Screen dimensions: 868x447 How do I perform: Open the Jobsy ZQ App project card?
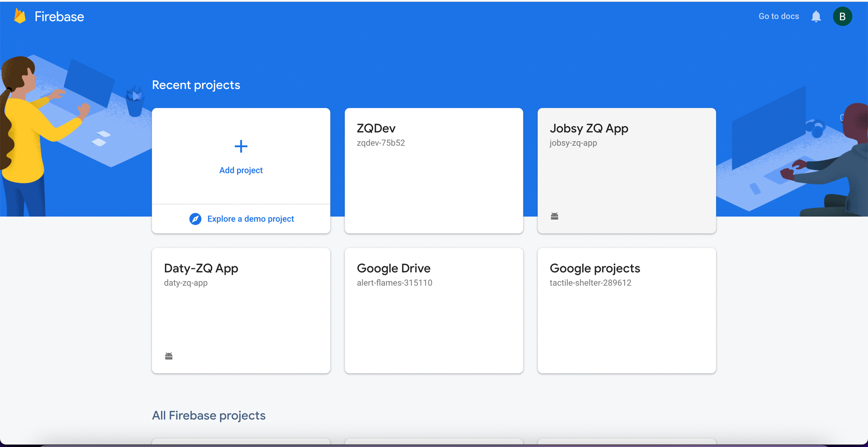[627, 170]
